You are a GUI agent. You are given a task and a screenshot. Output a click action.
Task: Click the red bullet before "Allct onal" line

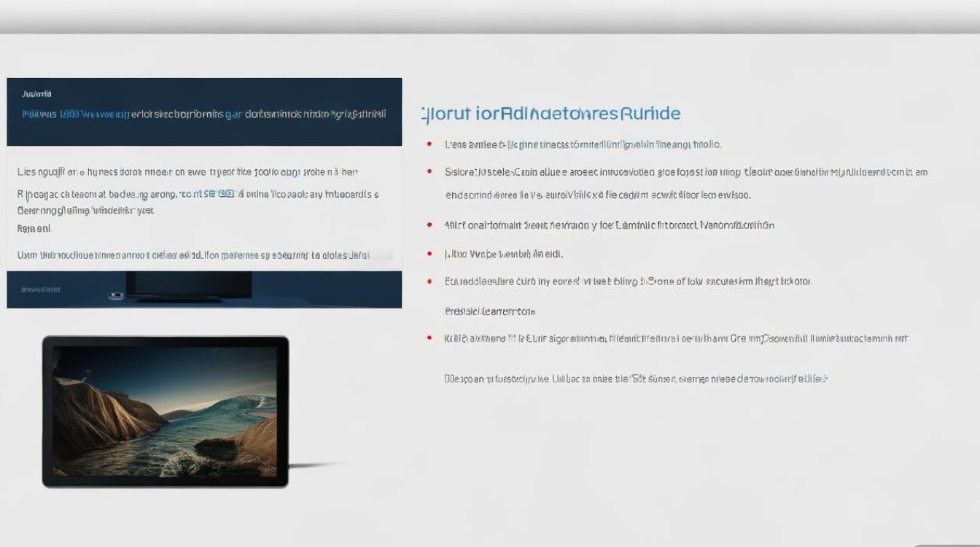click(x=429, y=225)
